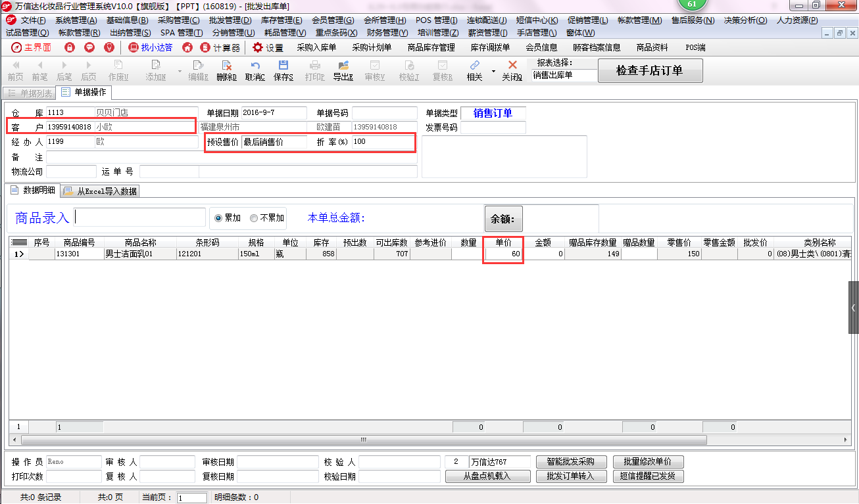The width and height of the screenshot is (859, 504).
Task: Open the 会员管理 menu
Action: click(x=333, y=20)
